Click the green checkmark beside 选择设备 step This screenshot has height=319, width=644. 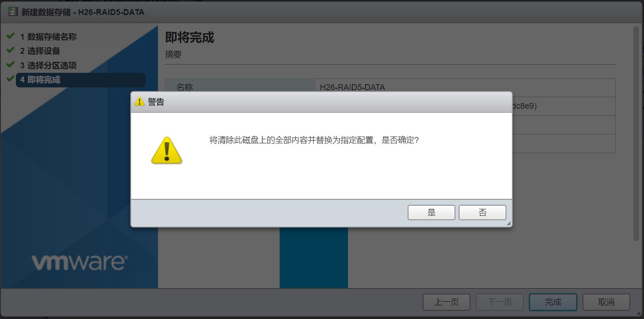point(10,51)
